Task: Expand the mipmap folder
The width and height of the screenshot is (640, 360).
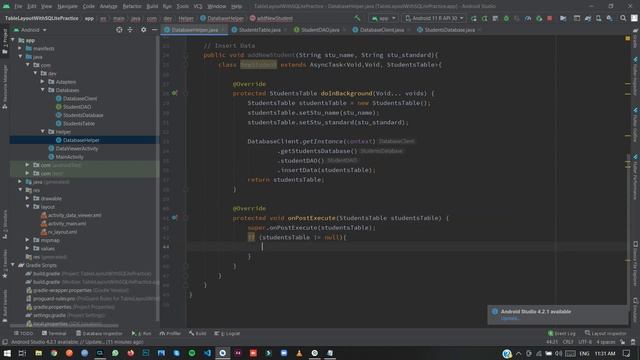Action: coord(28,240)
